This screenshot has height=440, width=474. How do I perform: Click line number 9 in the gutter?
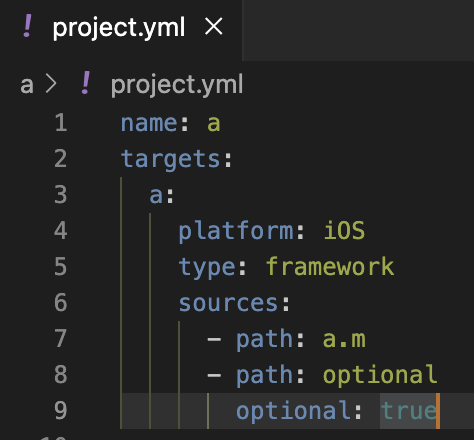pos(61,410)
